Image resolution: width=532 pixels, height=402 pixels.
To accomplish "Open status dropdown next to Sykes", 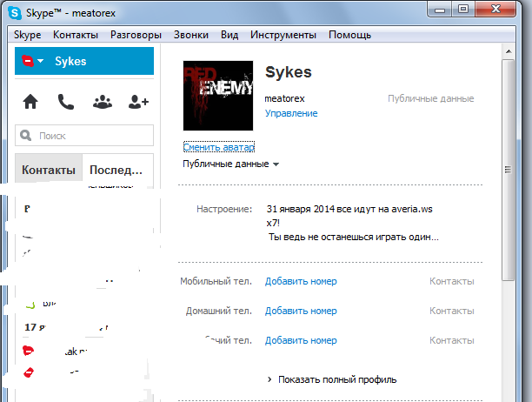I will pos(33,62).
